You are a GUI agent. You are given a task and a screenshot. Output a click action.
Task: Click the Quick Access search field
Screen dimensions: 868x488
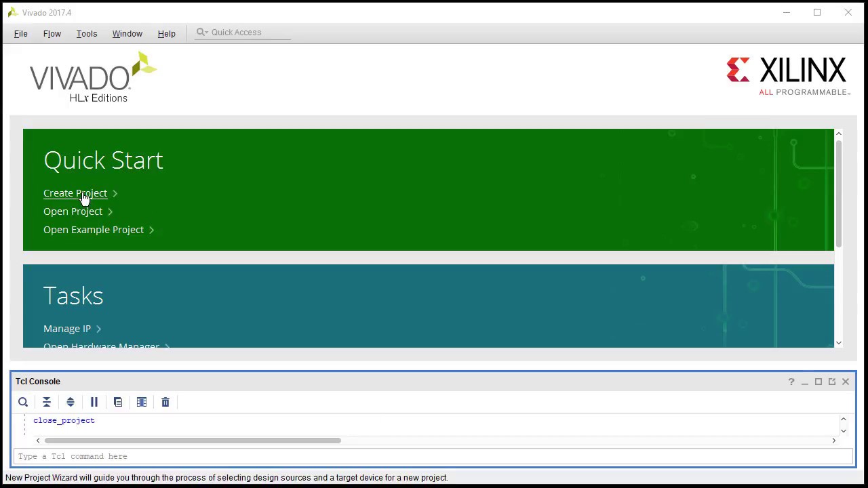coord(243,33)
